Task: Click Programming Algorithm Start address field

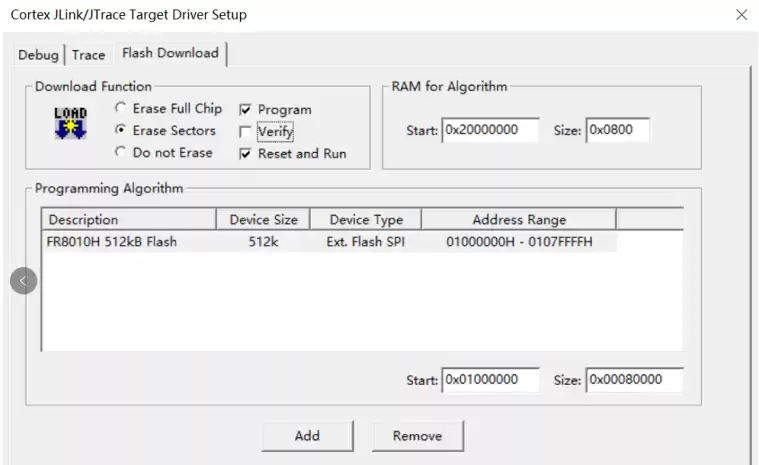Action: [490, 380]
